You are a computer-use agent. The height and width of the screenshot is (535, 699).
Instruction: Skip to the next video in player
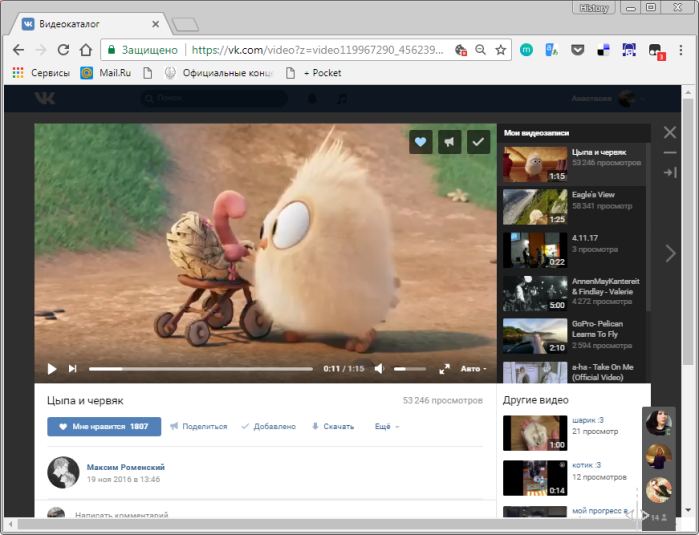tap(73, 369)
